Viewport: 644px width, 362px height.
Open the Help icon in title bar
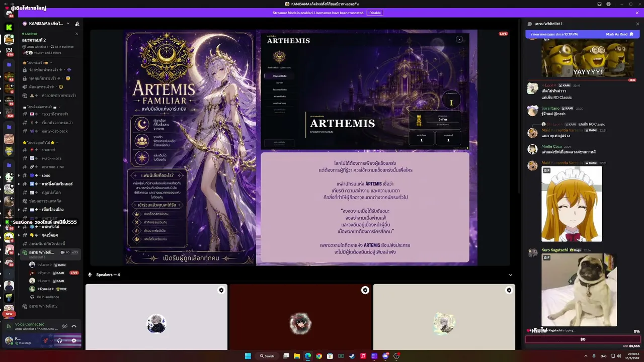[608, 4]
